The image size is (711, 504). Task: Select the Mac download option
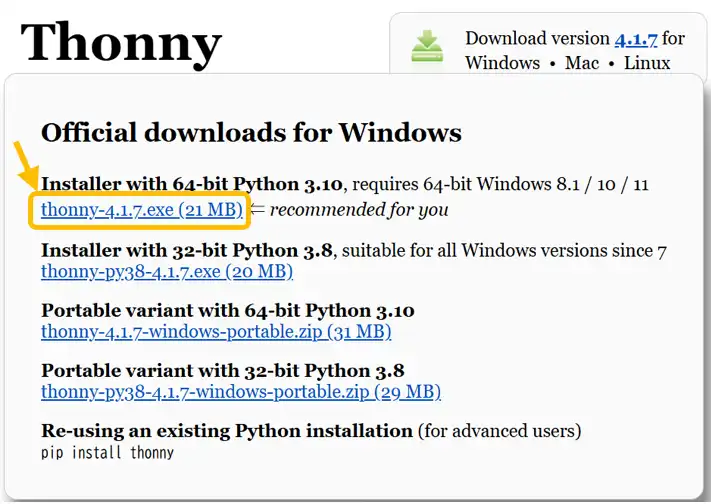pyautogui.click(x=582, y=63)
